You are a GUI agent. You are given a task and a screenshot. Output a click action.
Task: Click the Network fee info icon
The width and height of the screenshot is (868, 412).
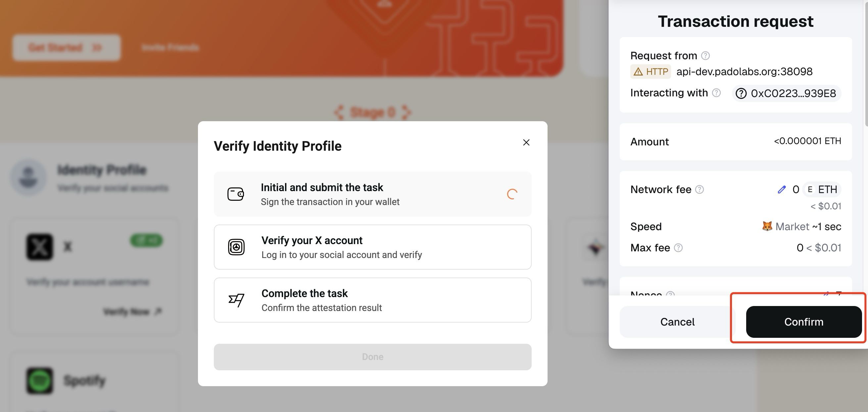(699, 190)
